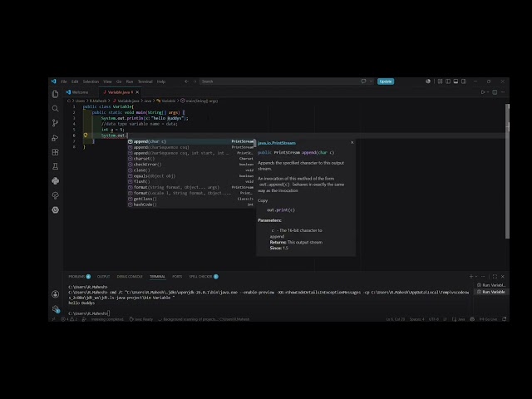The image size is (532, 399).
Task: Select first Run: Variable terminal entry
Action: (491, 285)
